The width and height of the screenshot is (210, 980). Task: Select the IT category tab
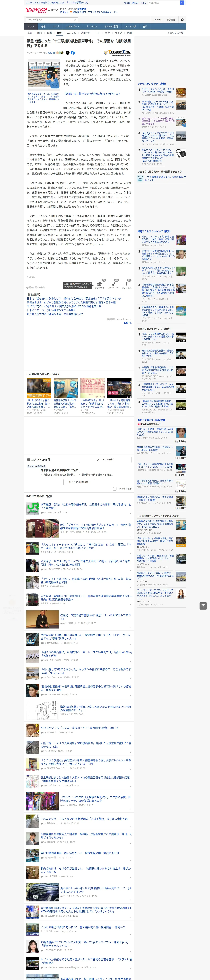tap(98, 33)
